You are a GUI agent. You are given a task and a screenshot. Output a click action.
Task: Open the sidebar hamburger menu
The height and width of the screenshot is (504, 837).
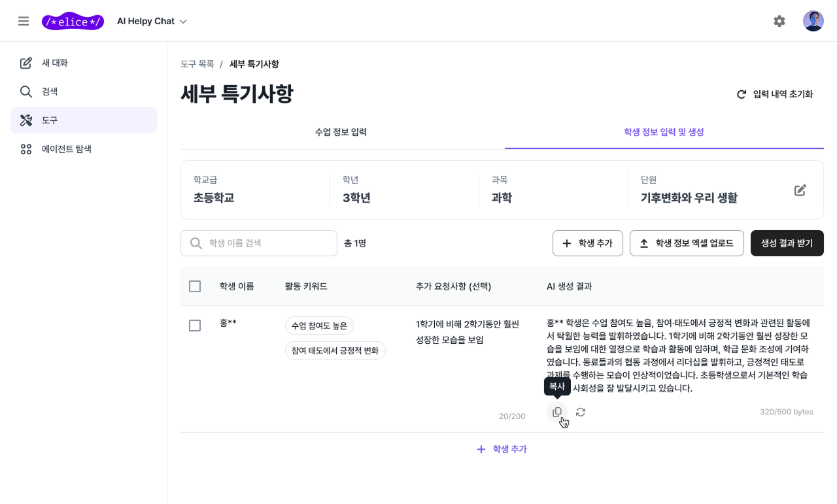coord(24,20)
